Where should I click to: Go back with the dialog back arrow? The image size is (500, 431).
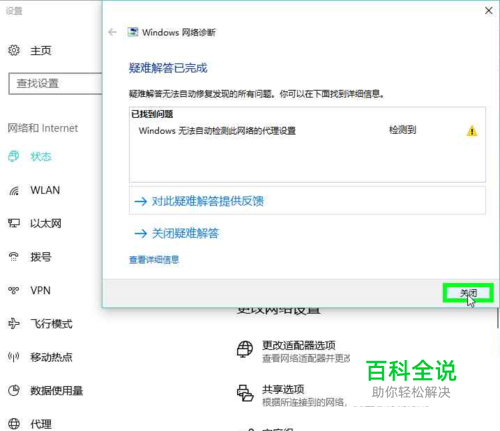click(x=112, y=32)
